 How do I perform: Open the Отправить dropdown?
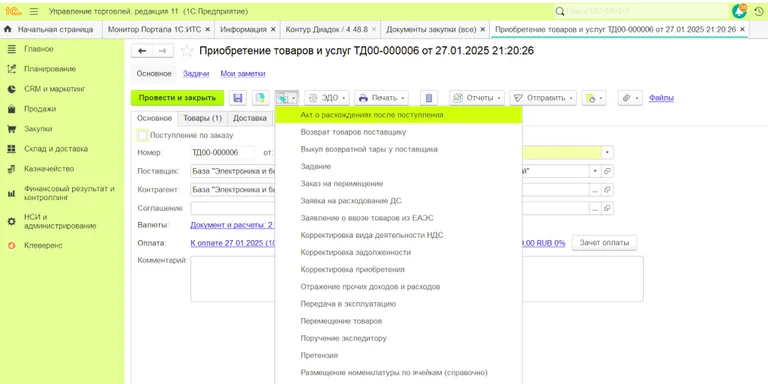(x=543, y=98)
